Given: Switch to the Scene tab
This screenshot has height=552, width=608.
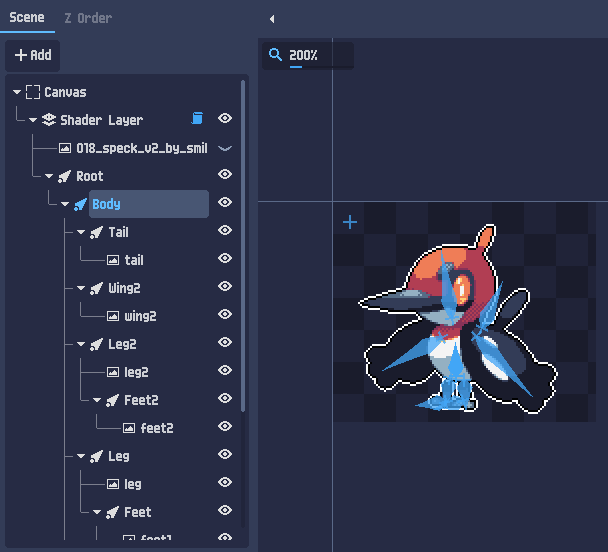Looking at the screenshot, I should pyautogui.click(x=27, y=17).
